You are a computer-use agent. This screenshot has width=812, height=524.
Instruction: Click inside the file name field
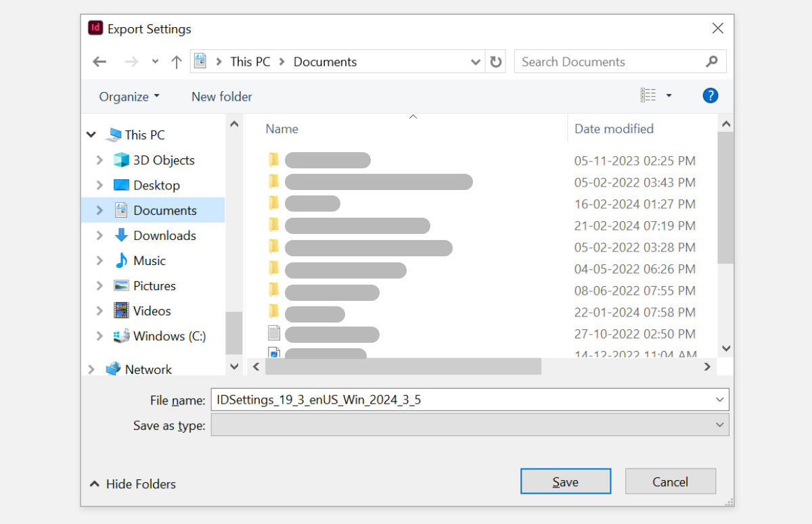[406, 399]
